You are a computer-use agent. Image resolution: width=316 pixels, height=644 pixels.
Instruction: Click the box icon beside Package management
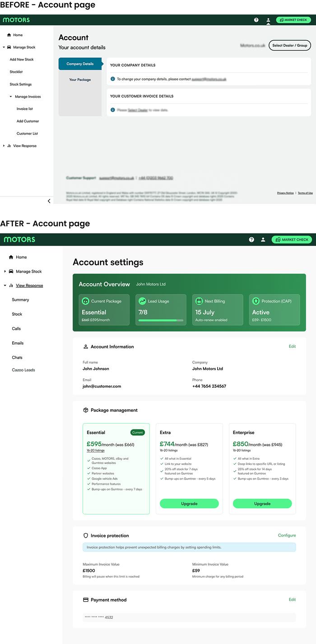[x=86, y=411]
